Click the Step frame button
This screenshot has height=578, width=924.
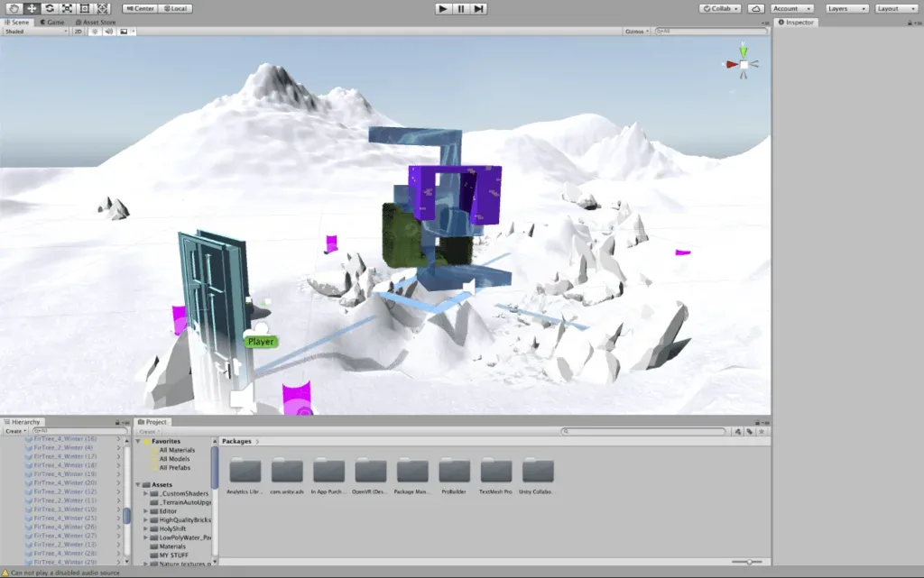tap(478, 9)
